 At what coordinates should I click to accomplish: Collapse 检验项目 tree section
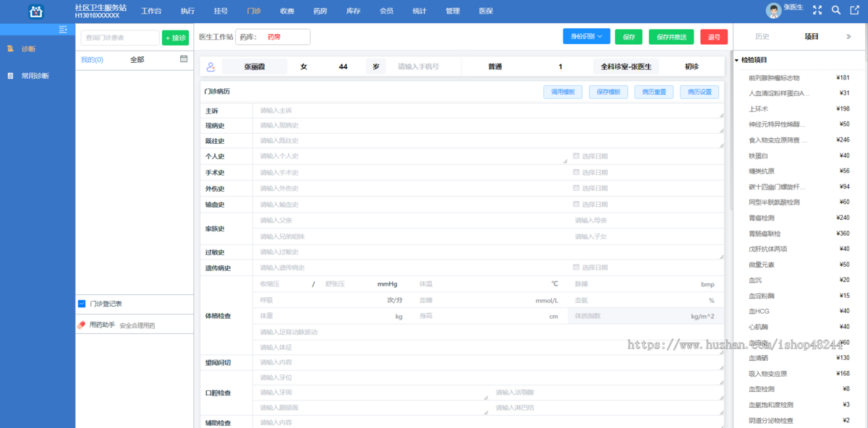(736, 60)
